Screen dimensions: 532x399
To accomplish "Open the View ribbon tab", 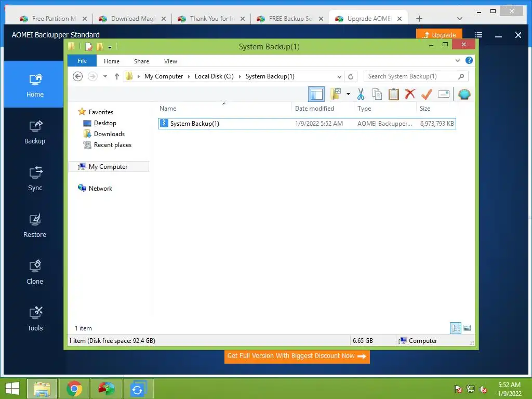I will pos(170,61).
